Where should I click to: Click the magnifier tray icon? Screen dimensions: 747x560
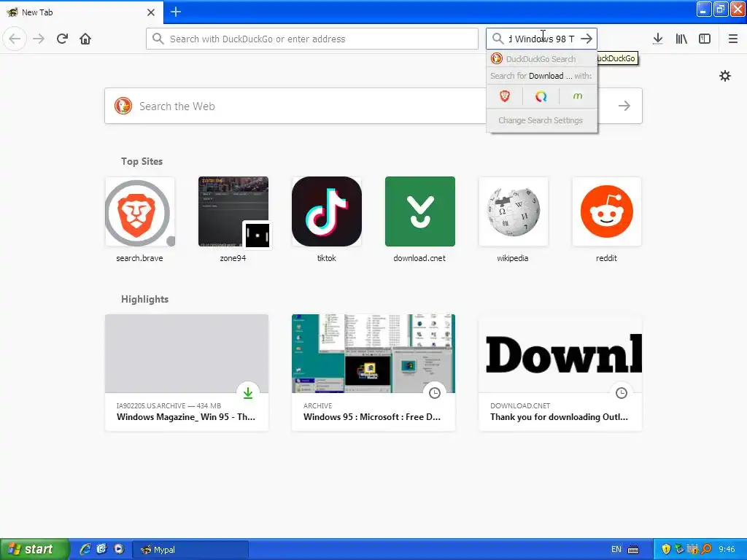click(x=706, y=549)
